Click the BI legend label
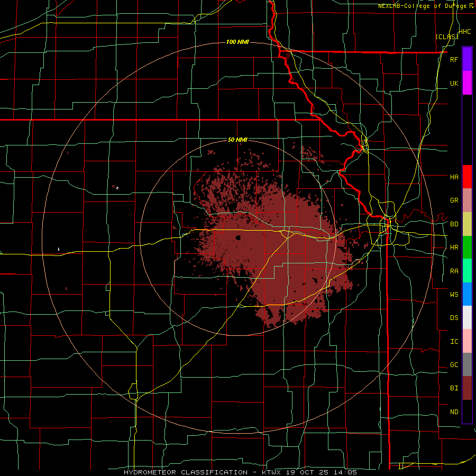Viewport: 476px width, 476px height. (x=454, y=388)
